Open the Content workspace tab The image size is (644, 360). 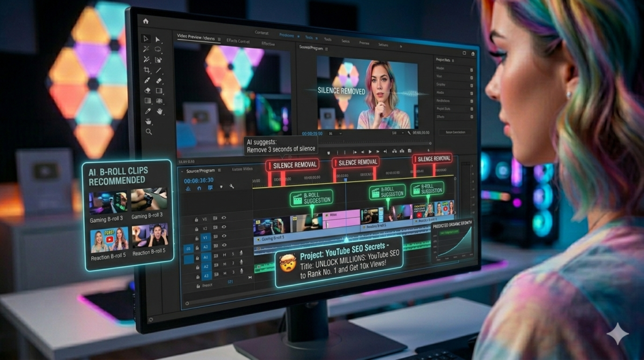[262, 33]
